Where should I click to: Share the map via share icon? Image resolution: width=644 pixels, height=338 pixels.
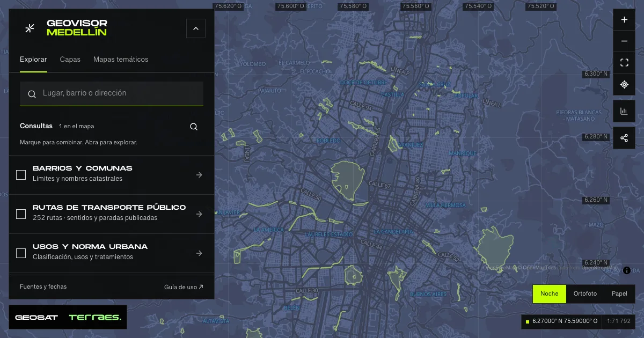pos(624,138)
